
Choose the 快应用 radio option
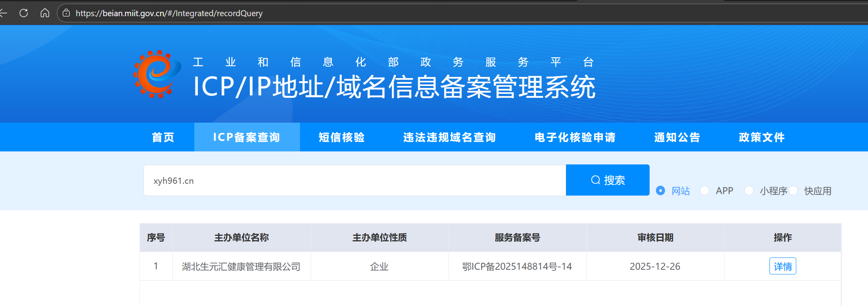click(793, 191)
